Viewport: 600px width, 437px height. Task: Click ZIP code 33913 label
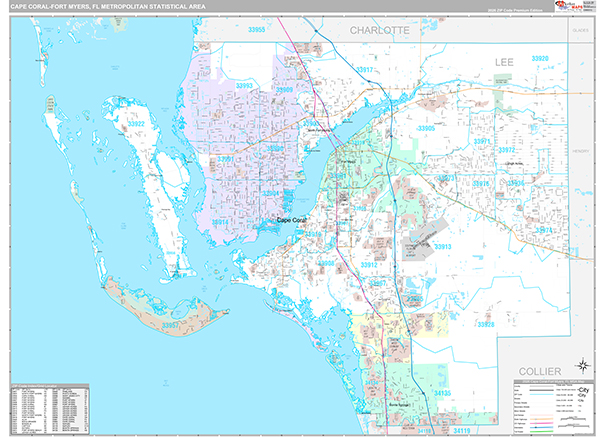point(442,246)
